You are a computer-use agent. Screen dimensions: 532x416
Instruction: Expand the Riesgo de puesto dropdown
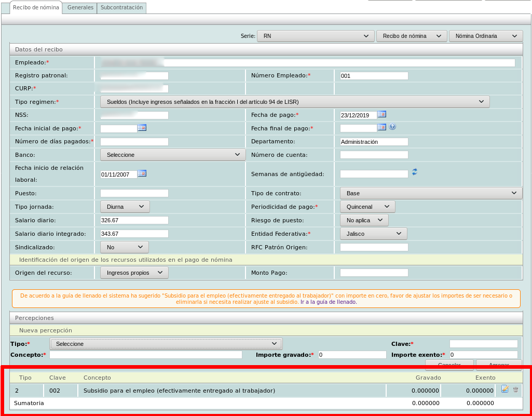coord(364,220)
